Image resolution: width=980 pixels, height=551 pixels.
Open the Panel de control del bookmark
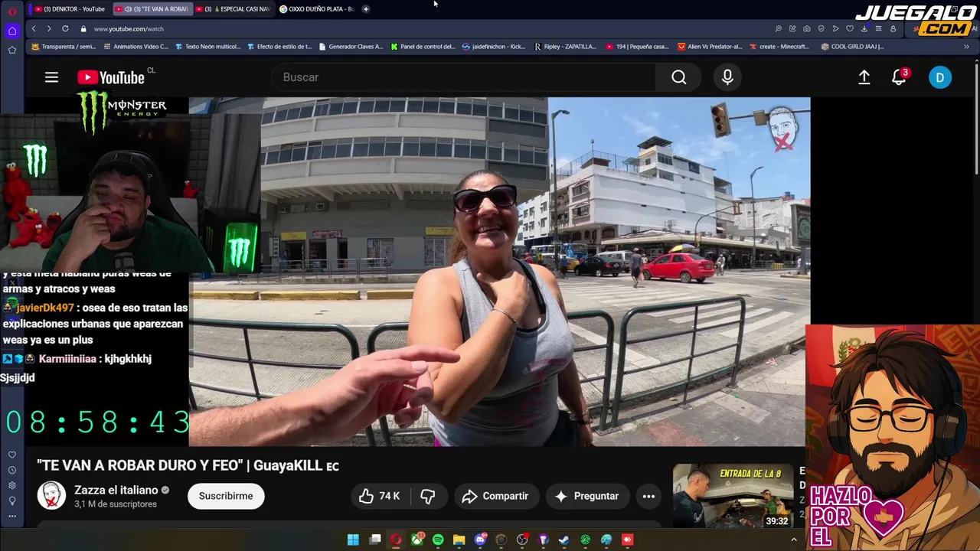[423, 47]
